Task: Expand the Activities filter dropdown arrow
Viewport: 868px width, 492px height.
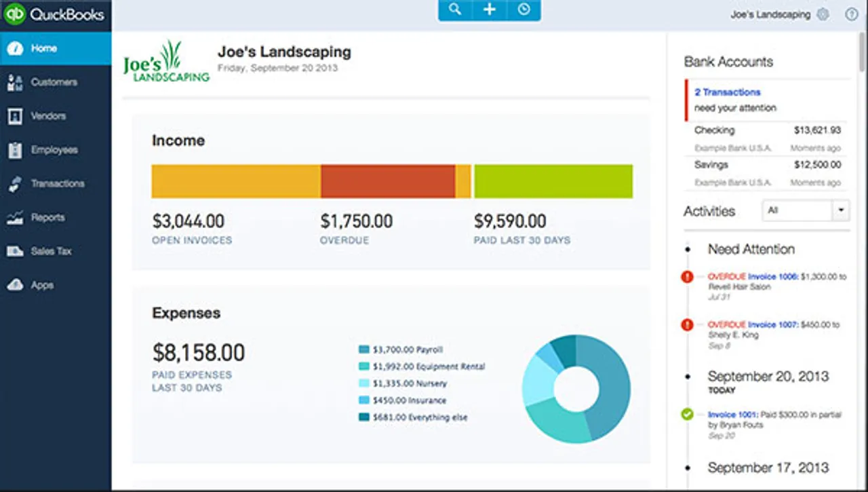Action: tap(841, 210)
